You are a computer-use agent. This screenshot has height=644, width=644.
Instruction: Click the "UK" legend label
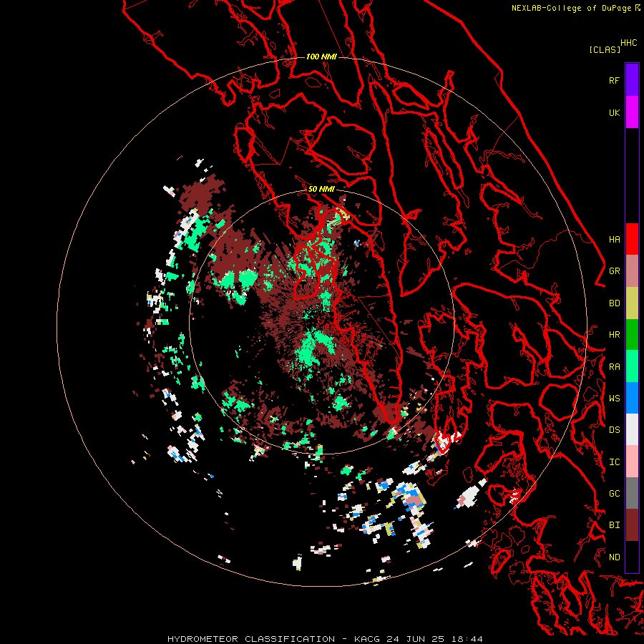614,112
